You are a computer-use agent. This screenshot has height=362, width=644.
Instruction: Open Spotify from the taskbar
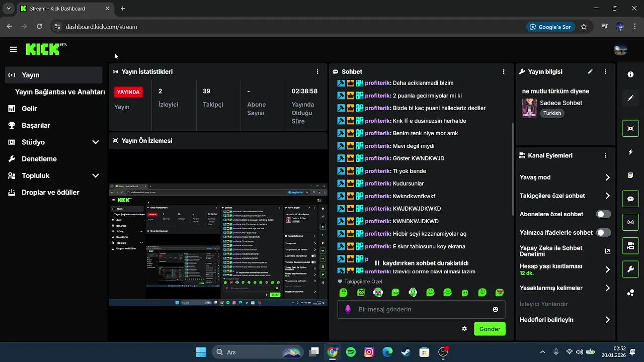pyautogui.click(x=351, y=352)
